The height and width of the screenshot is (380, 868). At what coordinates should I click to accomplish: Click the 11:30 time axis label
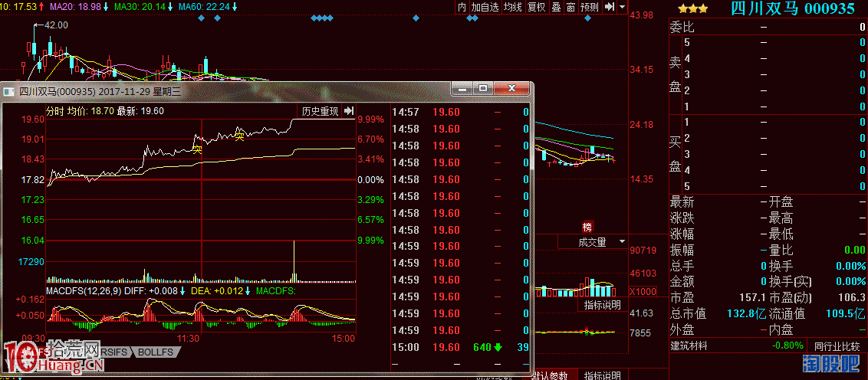point(188,338)
